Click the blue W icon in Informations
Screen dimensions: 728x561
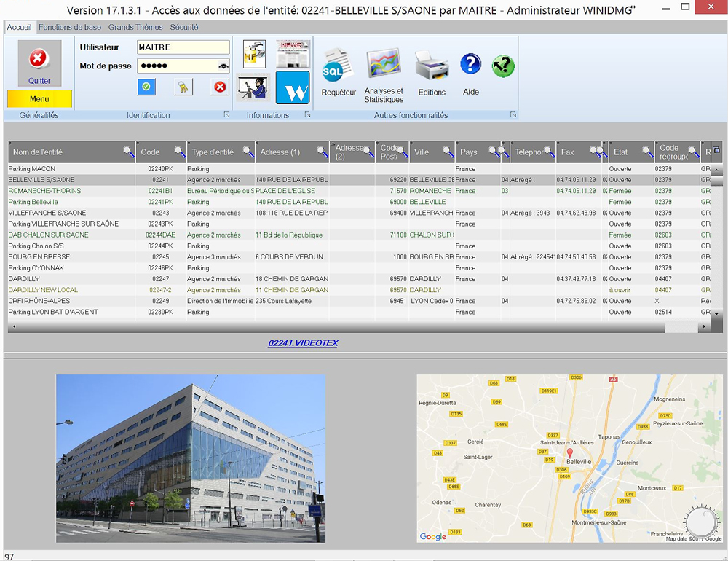293,88
